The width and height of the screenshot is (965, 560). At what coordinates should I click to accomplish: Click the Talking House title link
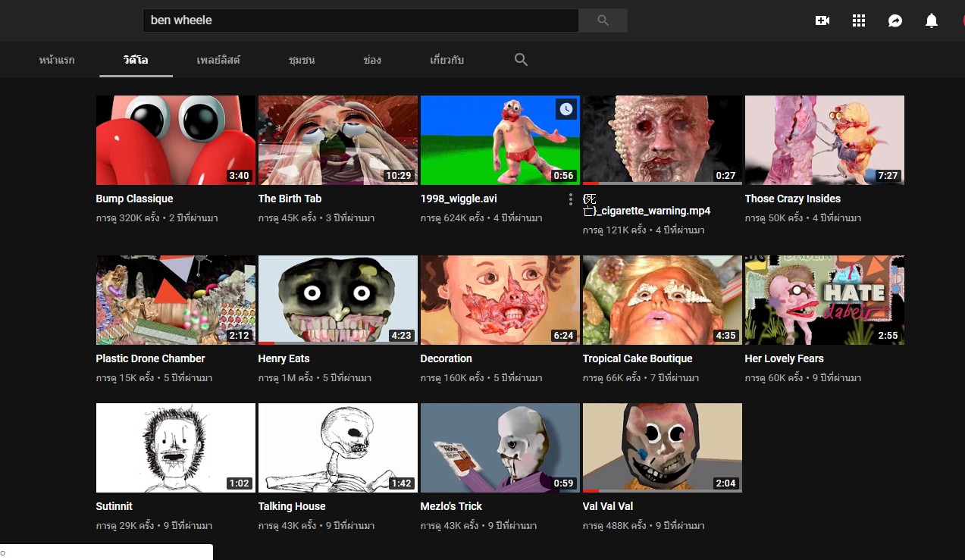point(292,506)
